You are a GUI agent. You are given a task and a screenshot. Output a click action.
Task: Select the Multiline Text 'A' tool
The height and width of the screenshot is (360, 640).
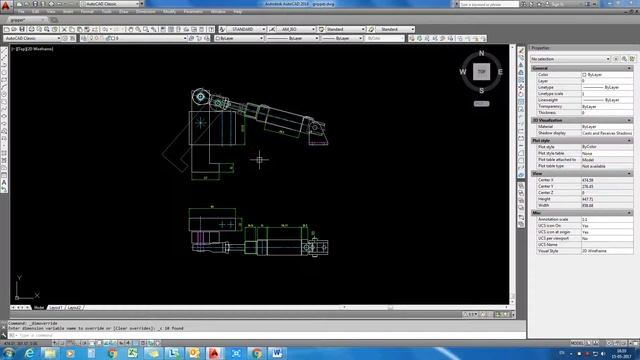(x=4, y=182)
